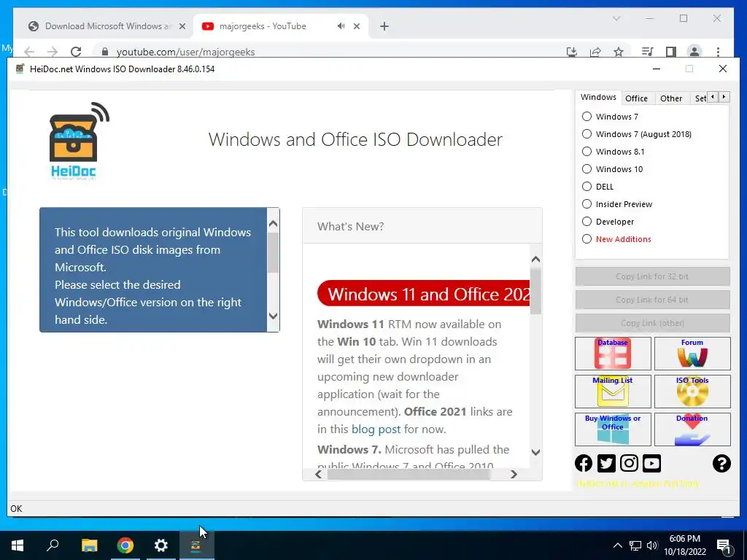Open the Donation heart icon
Image resolution: width=747 pixels, height=560 pixels.
[692, 429]
